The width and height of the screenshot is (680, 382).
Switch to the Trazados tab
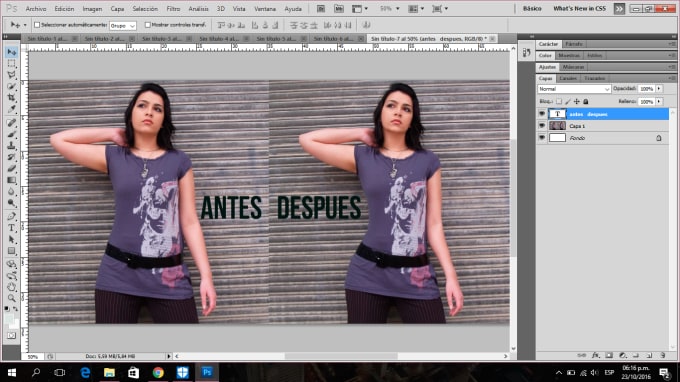click(595, 78)
